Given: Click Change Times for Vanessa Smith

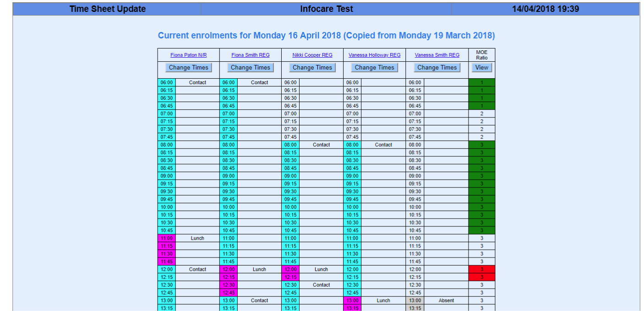Looking at the screenshot, I should [437, 68].
